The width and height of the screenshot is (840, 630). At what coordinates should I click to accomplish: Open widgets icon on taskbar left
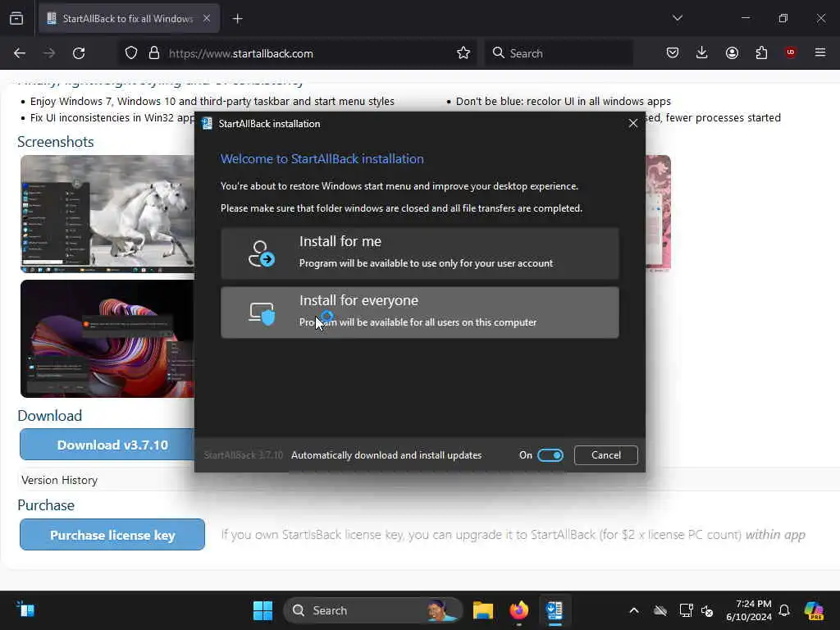pyautogui.click(x=25, y=609)
